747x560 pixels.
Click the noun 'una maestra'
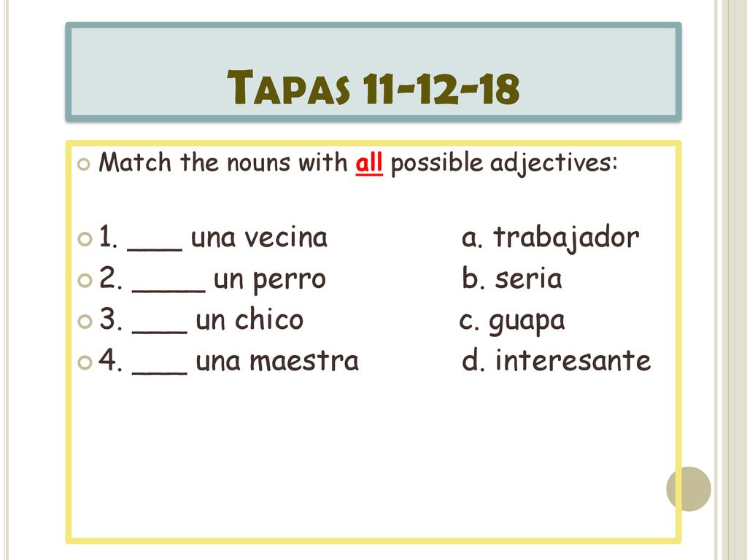coord(277,360)
